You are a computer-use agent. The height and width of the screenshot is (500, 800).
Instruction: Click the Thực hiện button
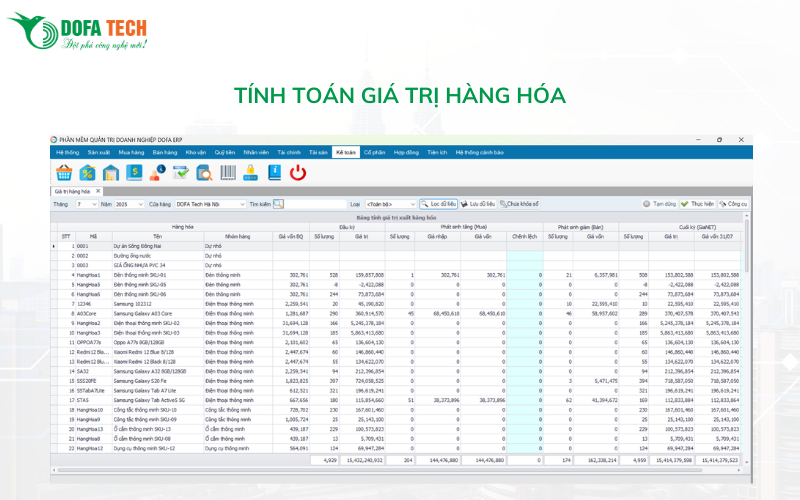pyautogui.click(x=697, y=204)
